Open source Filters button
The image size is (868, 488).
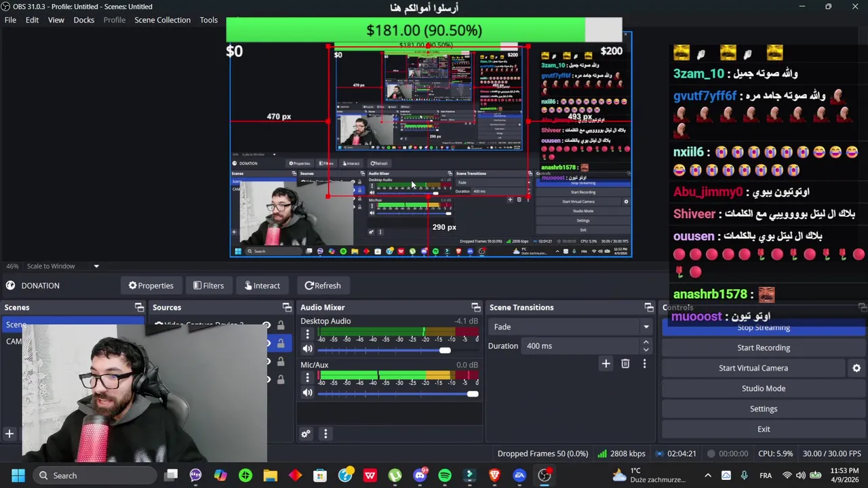(x=208, y=285)
